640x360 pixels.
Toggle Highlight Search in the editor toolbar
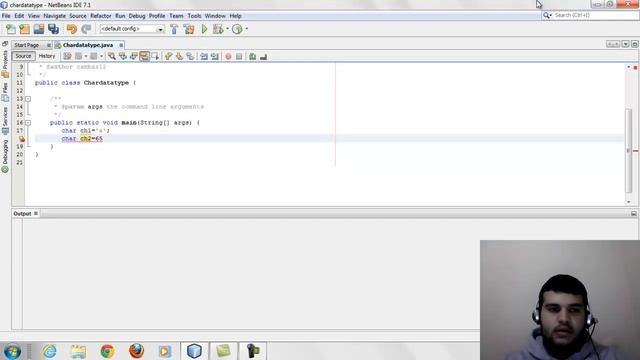[144, 56]
